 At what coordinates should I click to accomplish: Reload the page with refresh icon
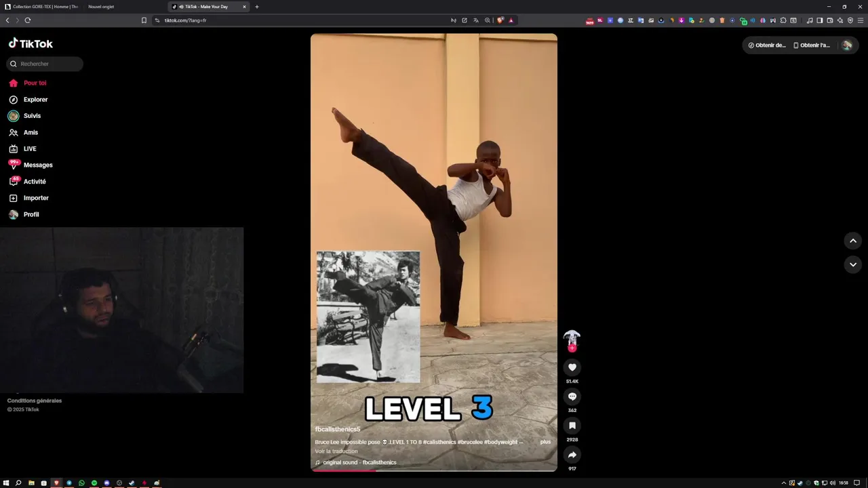[x=28, y=20]
